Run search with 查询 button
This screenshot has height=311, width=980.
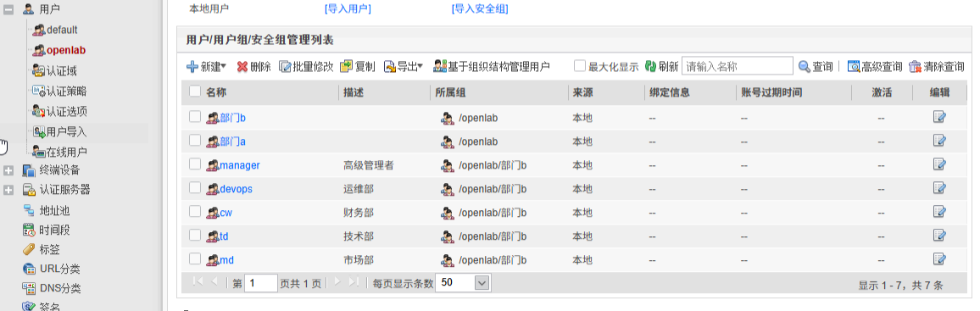pyautogui.click(x=815, y=66)
